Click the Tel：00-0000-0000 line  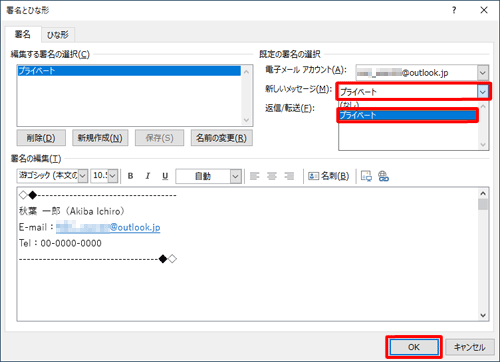(x=60, y=243)
